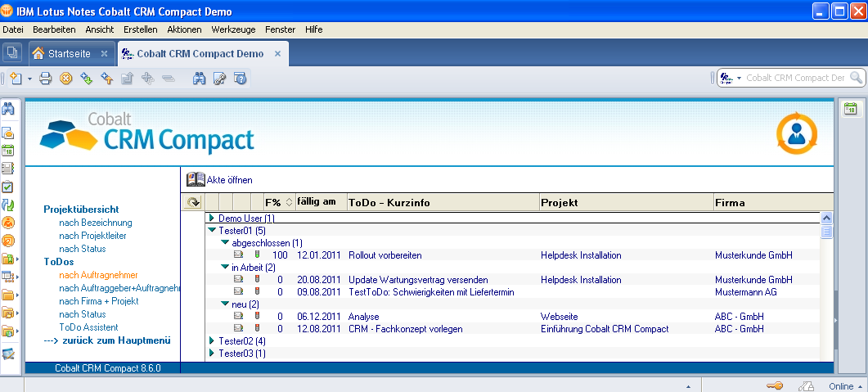Click the view scrollbar up arrow
868x392 pixels.
tap(826, 219)
